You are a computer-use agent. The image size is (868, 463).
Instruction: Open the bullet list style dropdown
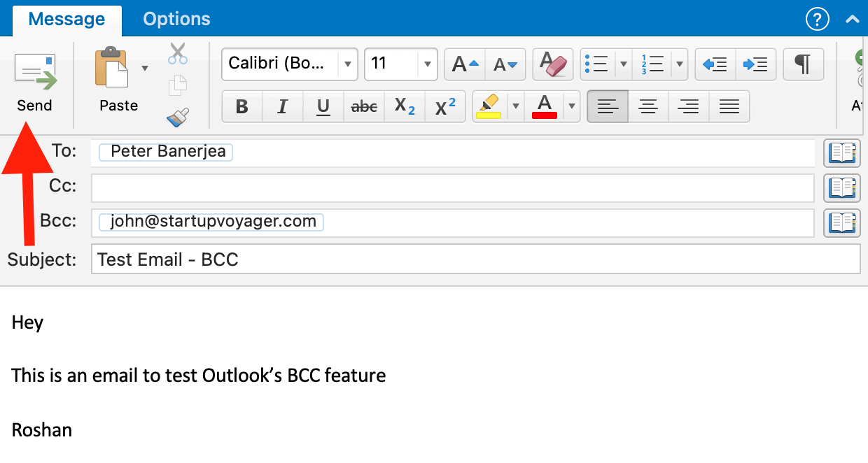(624, 64)
